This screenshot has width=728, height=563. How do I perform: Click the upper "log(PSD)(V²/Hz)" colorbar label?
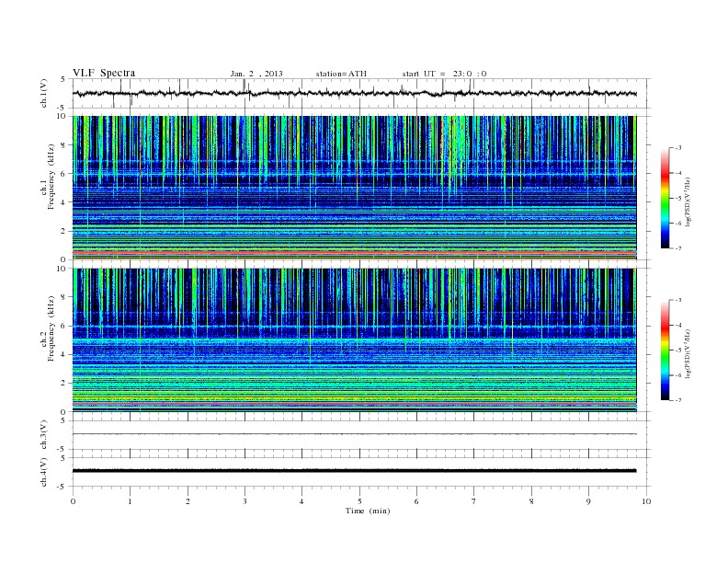(x=688, y=201)
